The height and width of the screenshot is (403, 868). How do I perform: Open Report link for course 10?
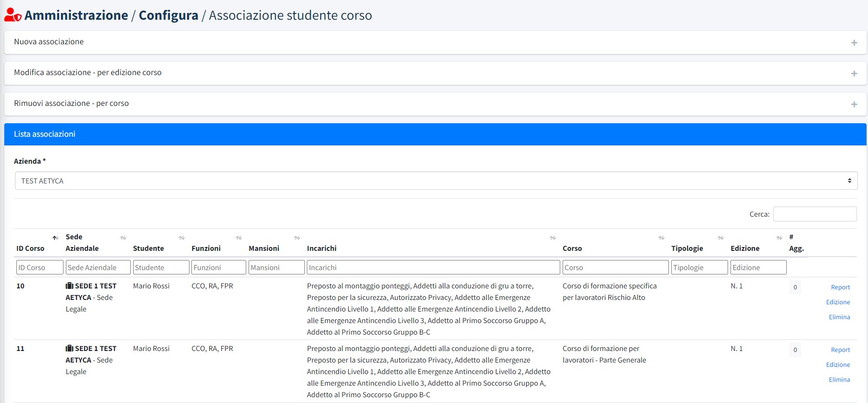point(840,287)
